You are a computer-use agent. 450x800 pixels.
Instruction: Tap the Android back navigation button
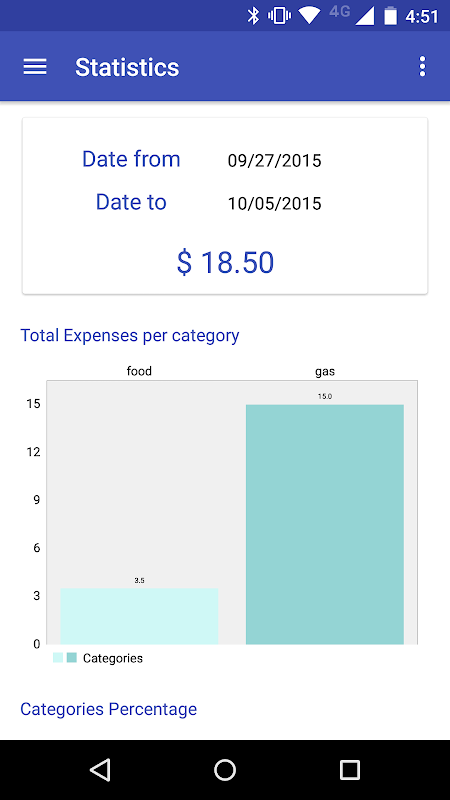(x=100, y=769)
